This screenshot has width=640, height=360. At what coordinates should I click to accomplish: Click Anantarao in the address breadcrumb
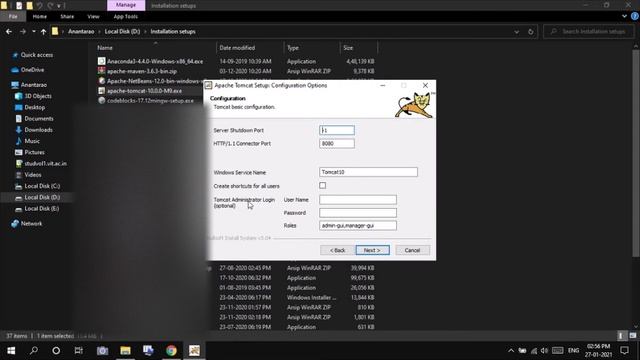[81, 31]
